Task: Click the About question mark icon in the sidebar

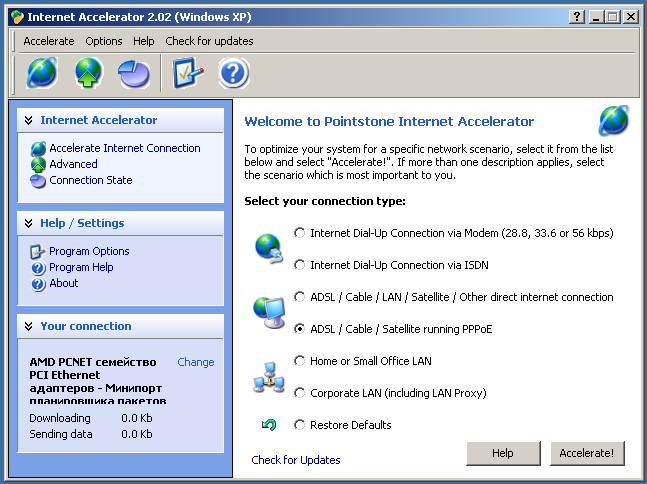Action: 38,284
